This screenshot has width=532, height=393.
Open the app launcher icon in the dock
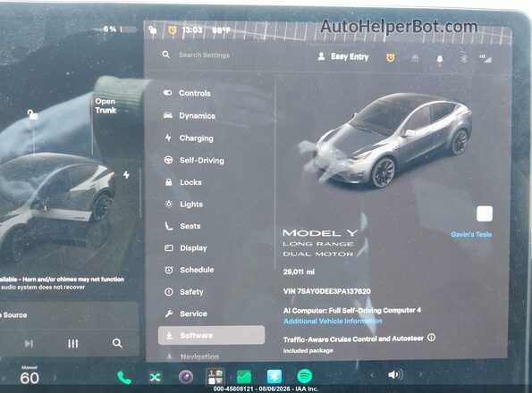(x=215, y=377)
